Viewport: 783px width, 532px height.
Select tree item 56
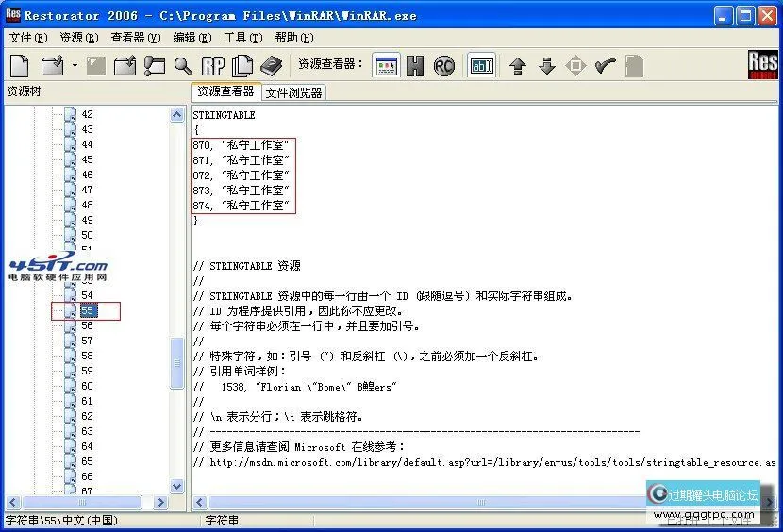87,325
